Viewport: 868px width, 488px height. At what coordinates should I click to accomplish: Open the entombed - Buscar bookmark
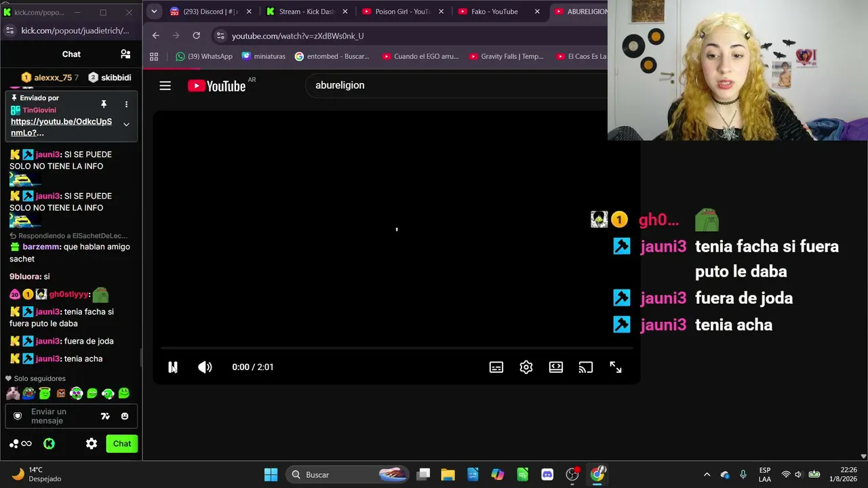332,56
